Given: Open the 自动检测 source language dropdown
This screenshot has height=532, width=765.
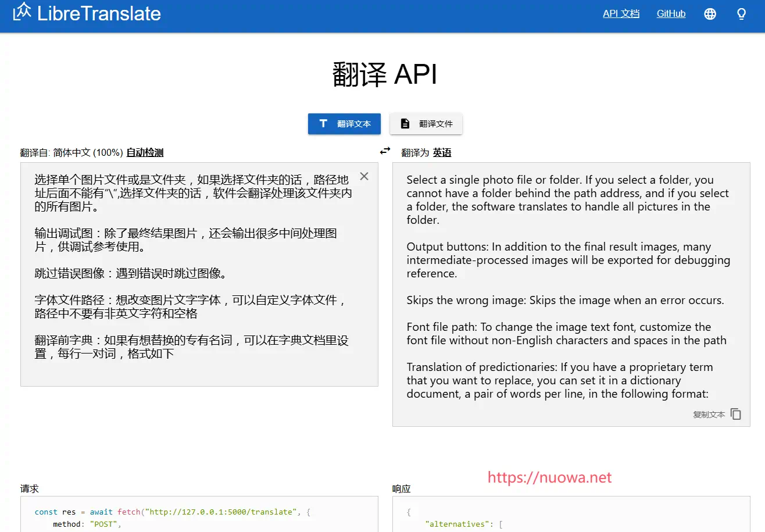Looking at the screenshot, I should tap(145, 153).
